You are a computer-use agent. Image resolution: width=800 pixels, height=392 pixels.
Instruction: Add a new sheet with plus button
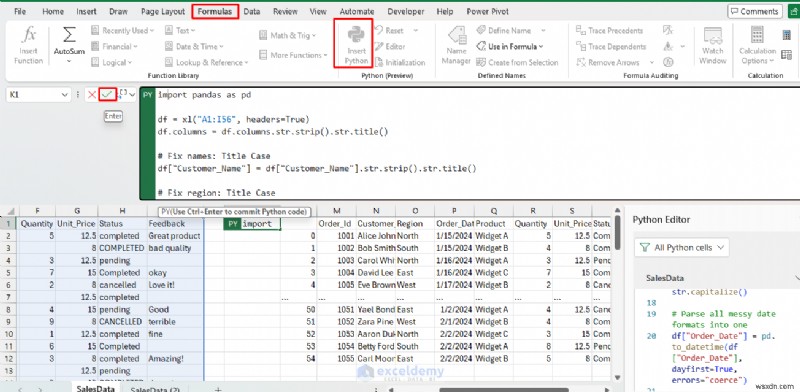[x=218, y=389]
